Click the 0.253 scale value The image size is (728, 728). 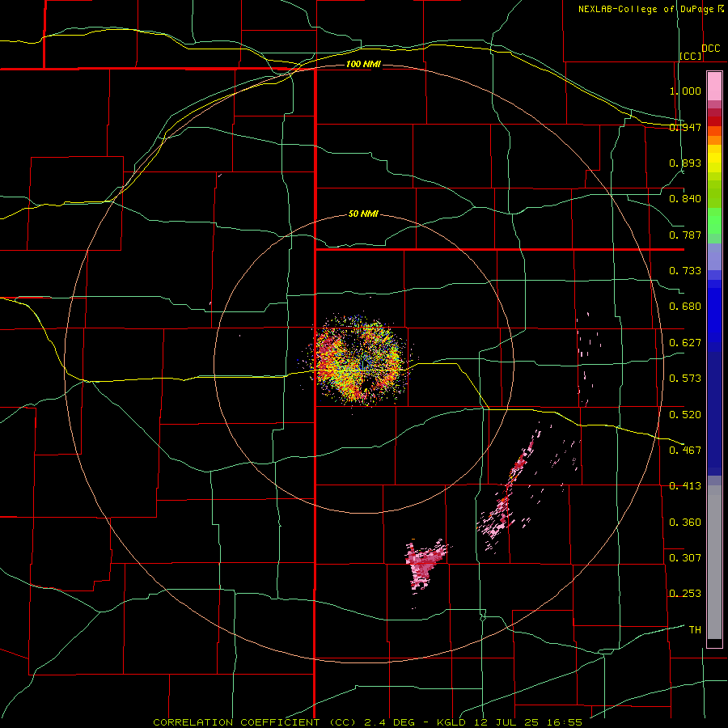click(685, 594)
